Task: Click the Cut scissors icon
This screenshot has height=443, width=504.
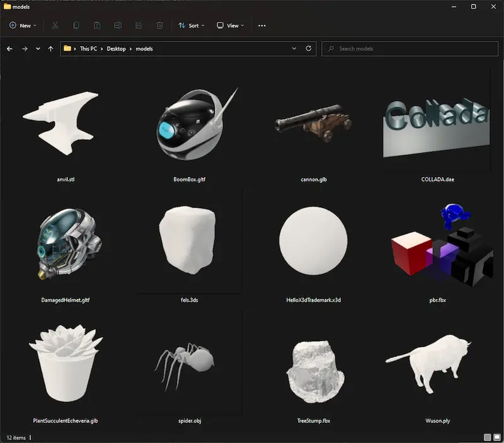Action: (55, 25)
